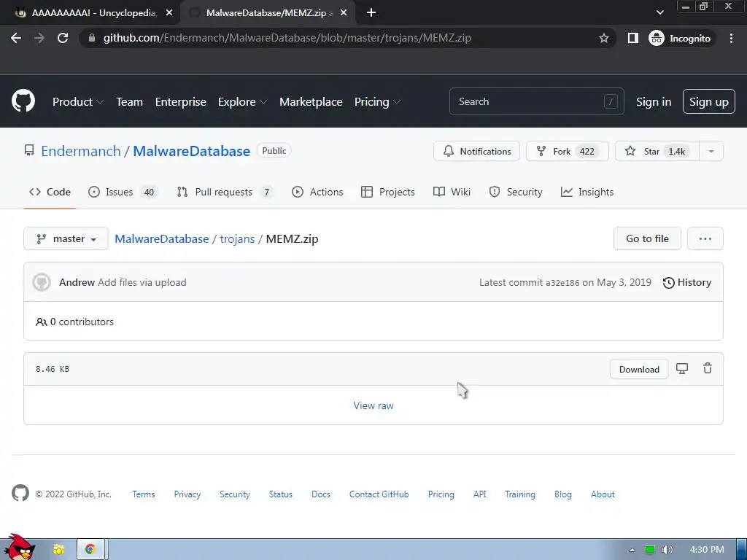
Task: Open a new browser tab with plus icon
Action: (x=371, y=13)
